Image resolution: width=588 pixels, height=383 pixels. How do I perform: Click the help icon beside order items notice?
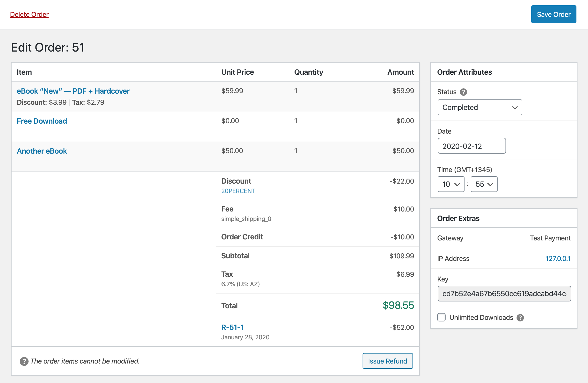(24, 361)
